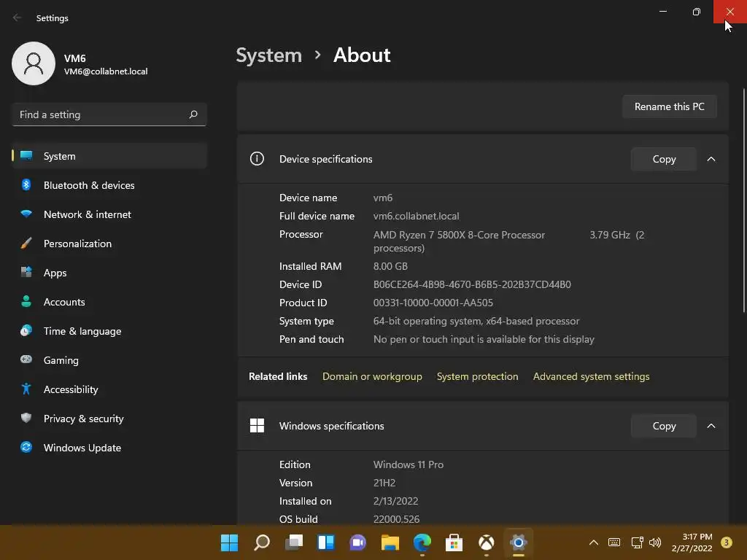The width and height of the screenshot is (747, 560).
Task: Copy the Windows specifications
Action: coord(664,426)
